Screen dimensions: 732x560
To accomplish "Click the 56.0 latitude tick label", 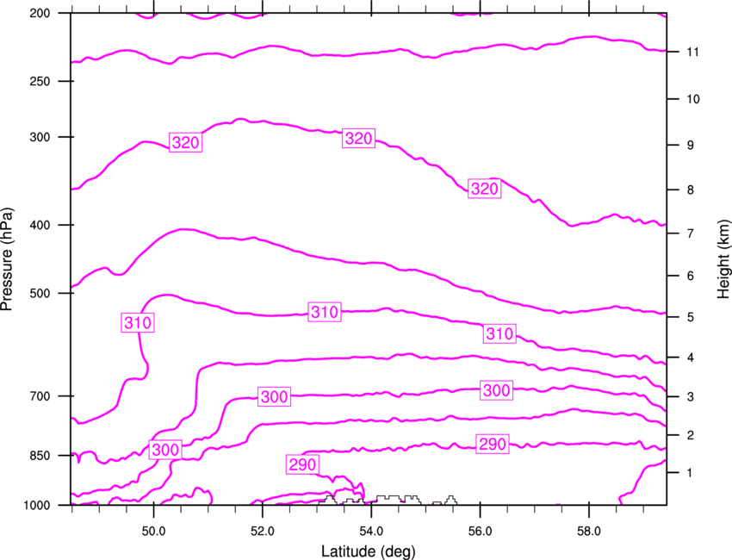I will 480,532.
